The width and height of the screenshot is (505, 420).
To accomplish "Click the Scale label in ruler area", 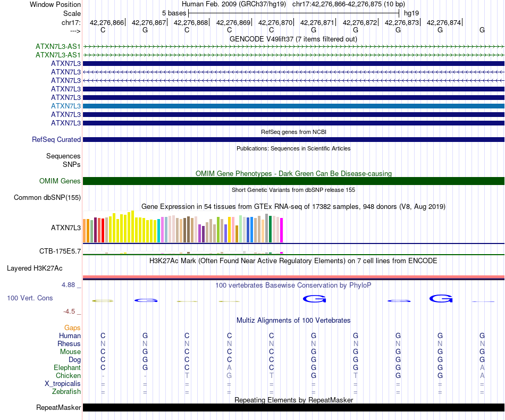I will coord(72,13).
